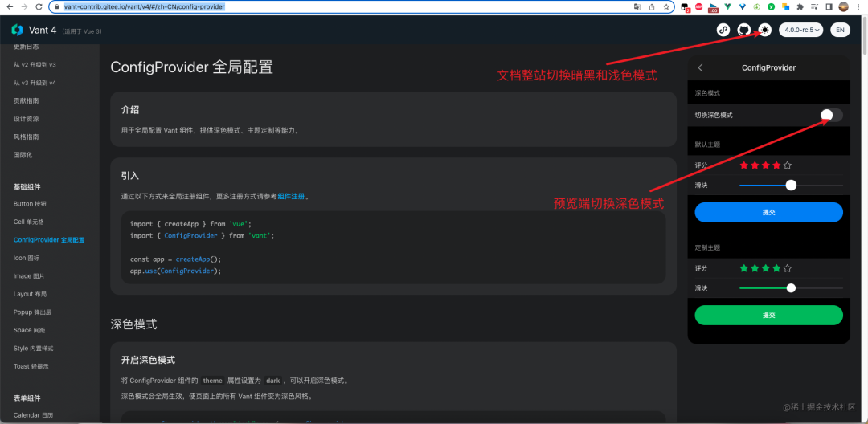Viewport: 868px width, 424px height.
Task: Open 设计资源 in the sidebar
Action: click(x=26, y=119)
